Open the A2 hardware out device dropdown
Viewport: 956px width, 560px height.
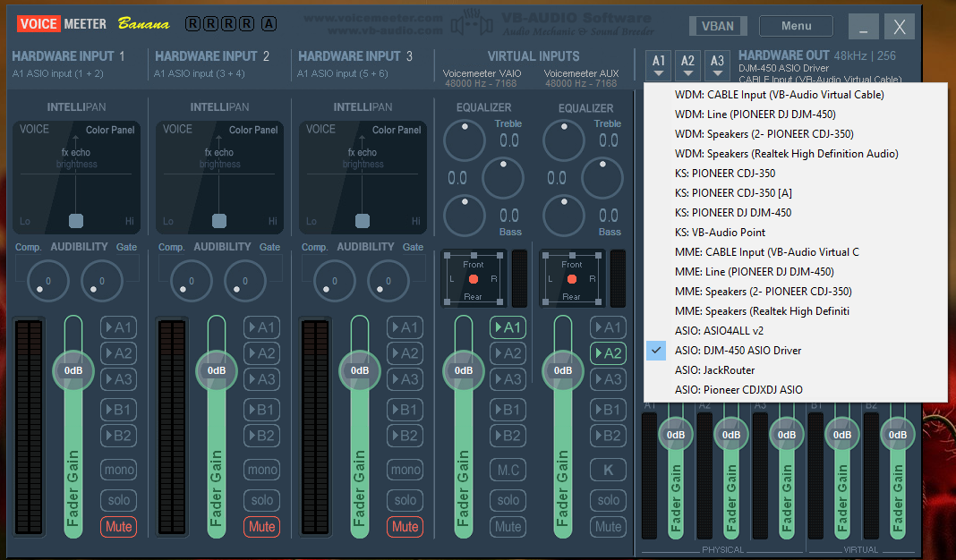(x=687, y=64)
